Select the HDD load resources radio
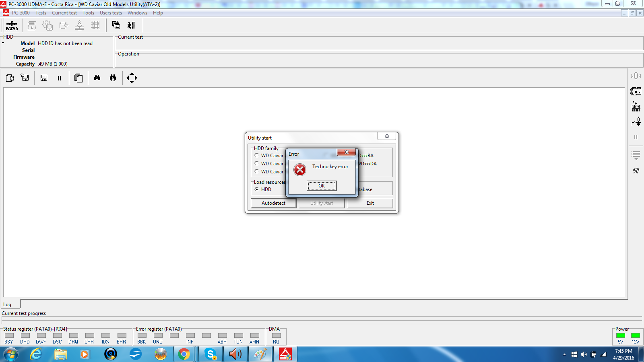 tap(256, 189)
